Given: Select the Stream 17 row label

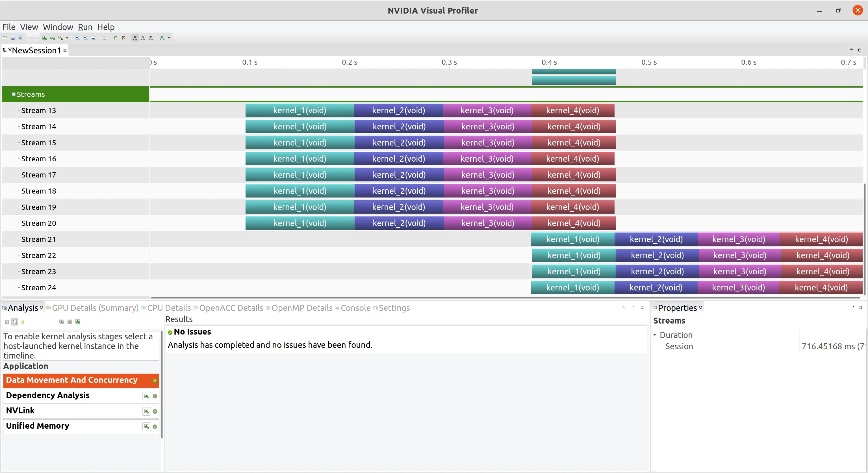Looking at the screenshot, I should 39,175.
